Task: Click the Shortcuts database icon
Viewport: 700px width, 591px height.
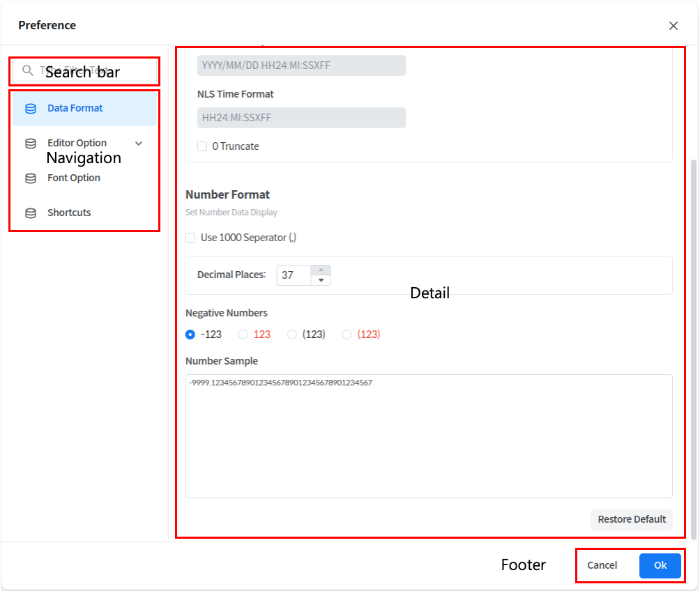Action: point(31,213)
